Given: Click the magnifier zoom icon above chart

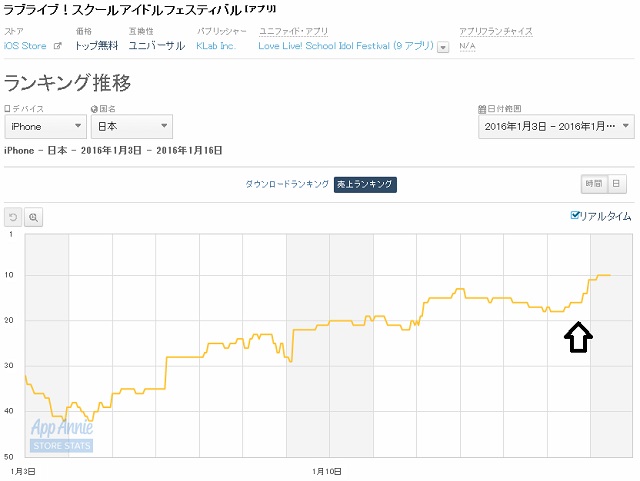Looking at the screenshot, I should coord(33,217).
